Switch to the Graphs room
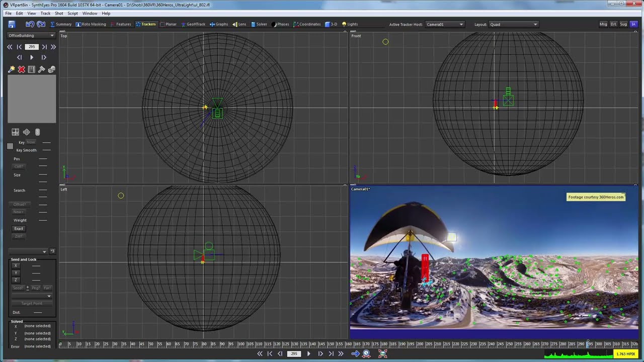 (219, 24)
